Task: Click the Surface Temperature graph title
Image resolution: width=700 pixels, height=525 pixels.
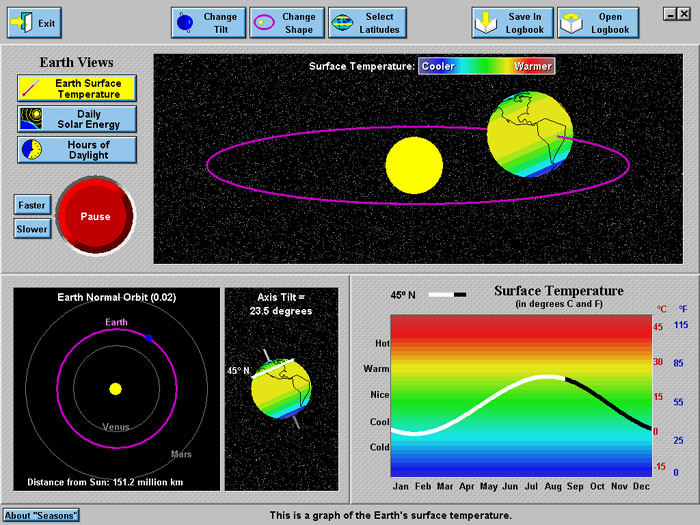Action: 559,291
